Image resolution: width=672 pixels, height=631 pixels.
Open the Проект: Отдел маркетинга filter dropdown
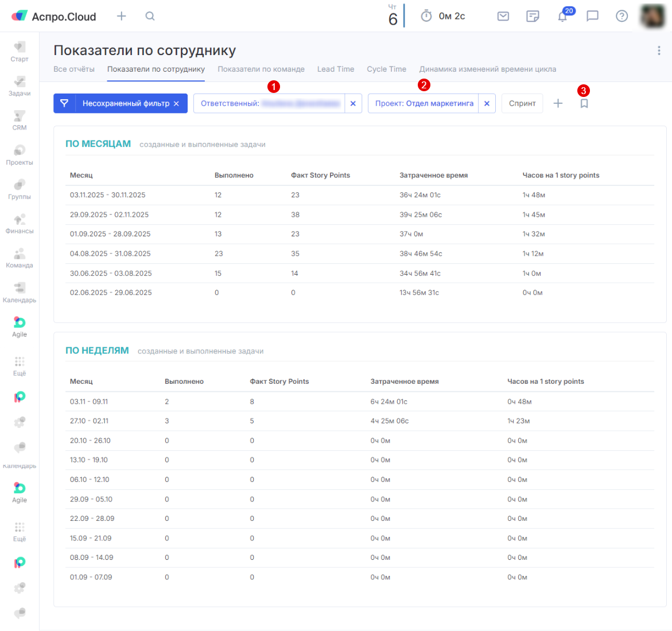424,103
